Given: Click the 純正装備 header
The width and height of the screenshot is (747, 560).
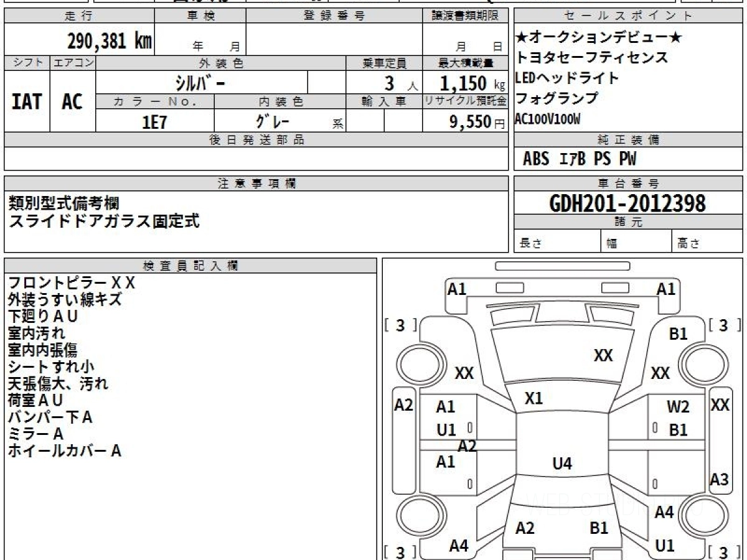Looking at the screenshot, I should [x=629, y=140].
